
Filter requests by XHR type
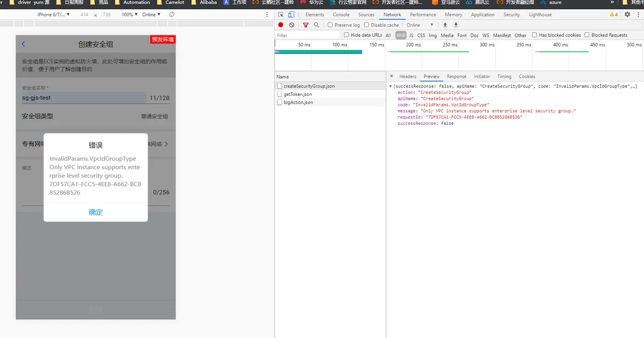tap(401, 35)
